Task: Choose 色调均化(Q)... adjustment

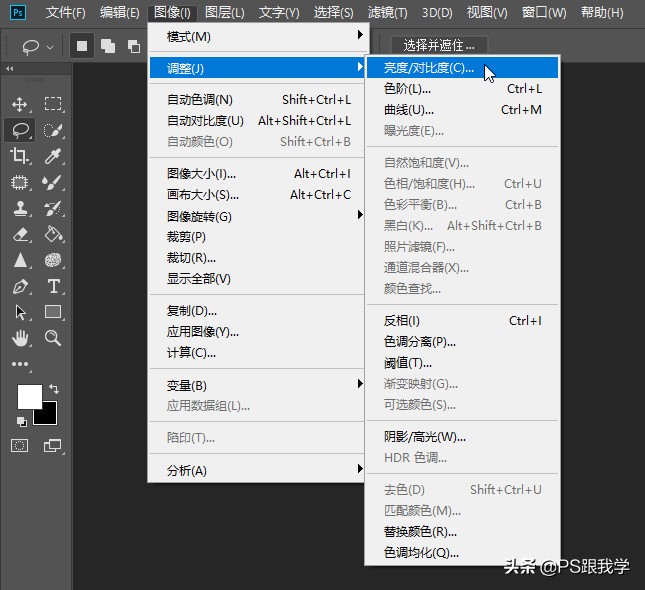Action: [462, 553]
